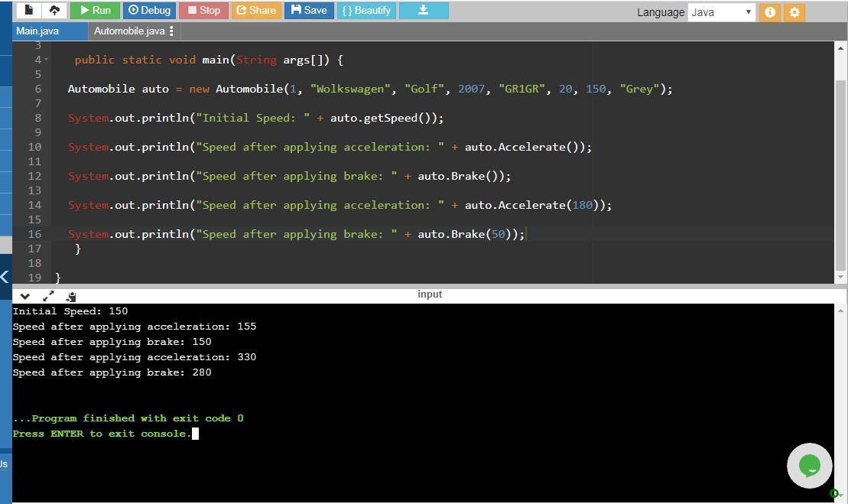Click the clear console icon

point(71,296)
